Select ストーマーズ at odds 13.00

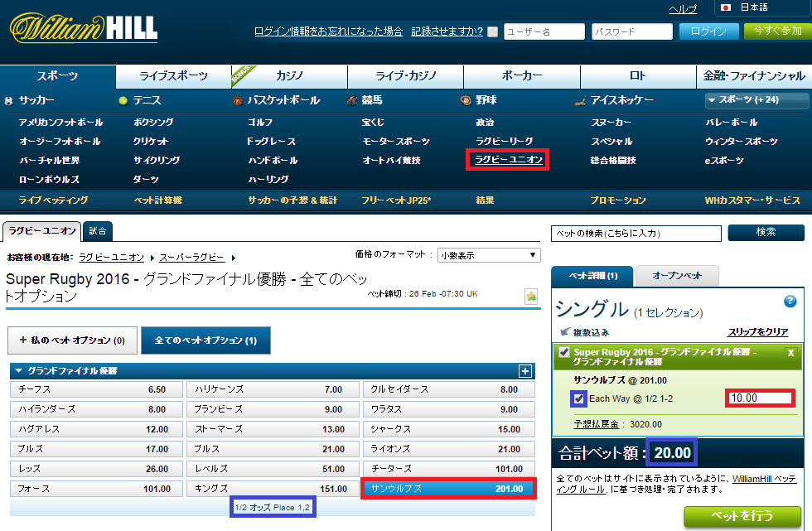click(x=273, y=429)
